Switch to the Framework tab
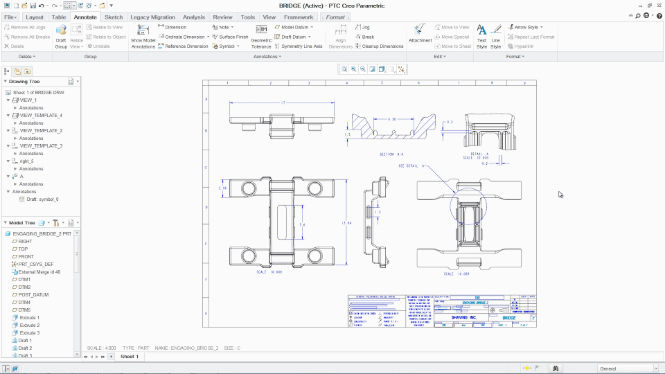 pyautogui.click(x=298, y=17)
